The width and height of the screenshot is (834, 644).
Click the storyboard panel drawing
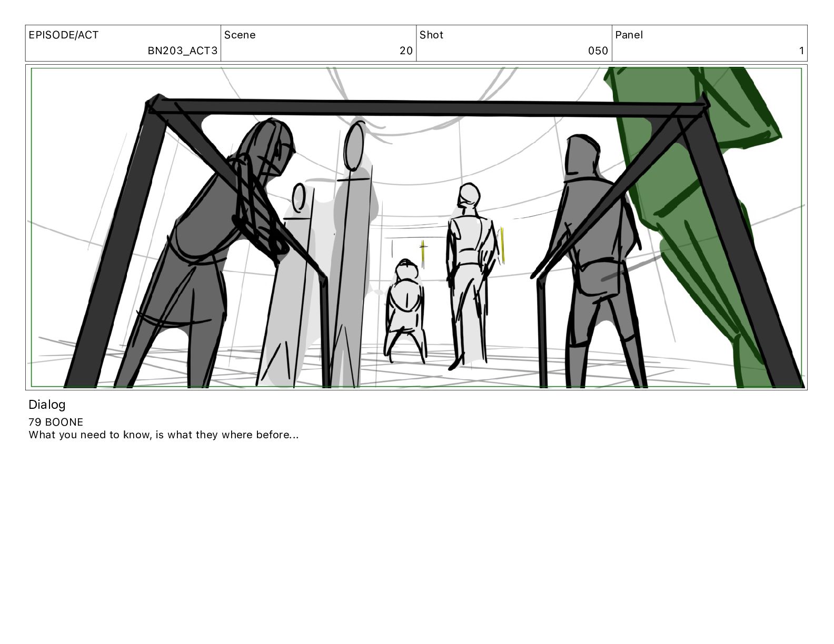416,227
